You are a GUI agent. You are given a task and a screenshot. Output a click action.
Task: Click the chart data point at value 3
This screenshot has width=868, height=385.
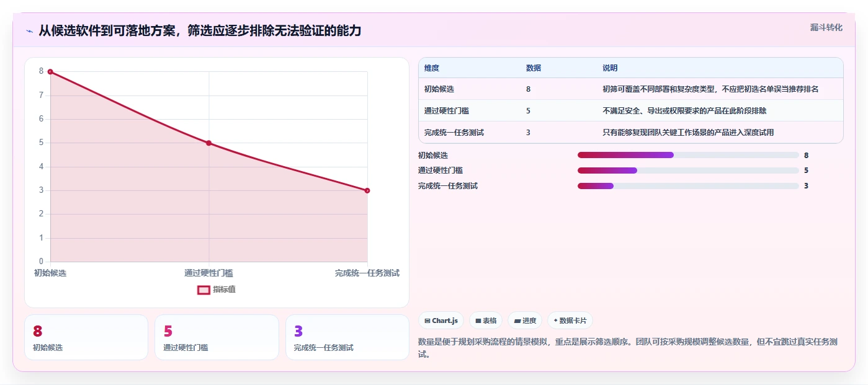pos(367,190)
